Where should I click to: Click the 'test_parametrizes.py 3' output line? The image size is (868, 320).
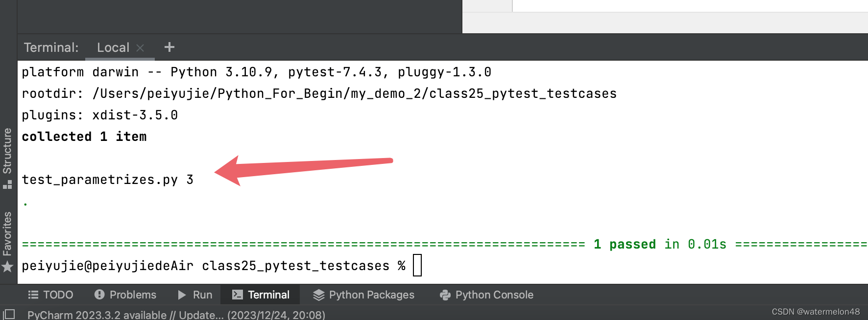pos(108,180)
